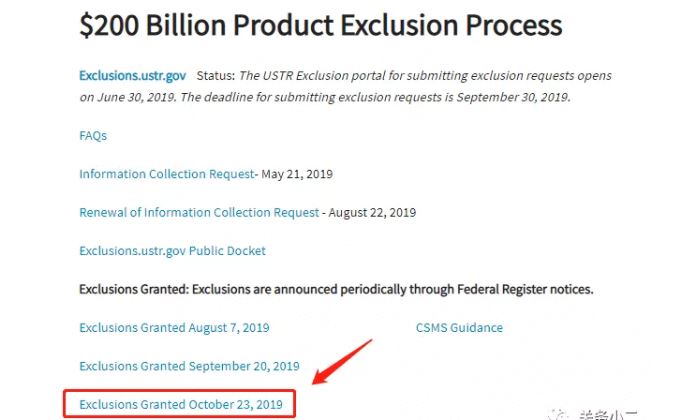
Task: View Exclusions Granted October 23, 2019
Action: [x=181, y=404]
